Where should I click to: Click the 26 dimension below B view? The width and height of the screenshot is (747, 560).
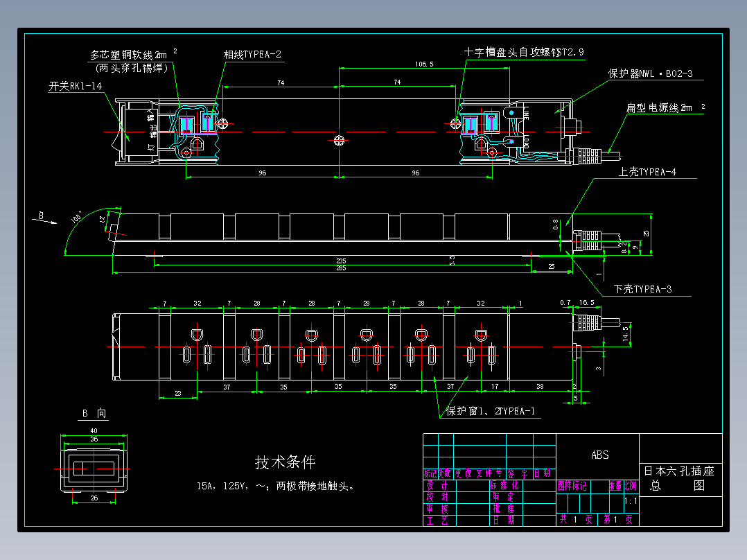[x=94, y=498]
